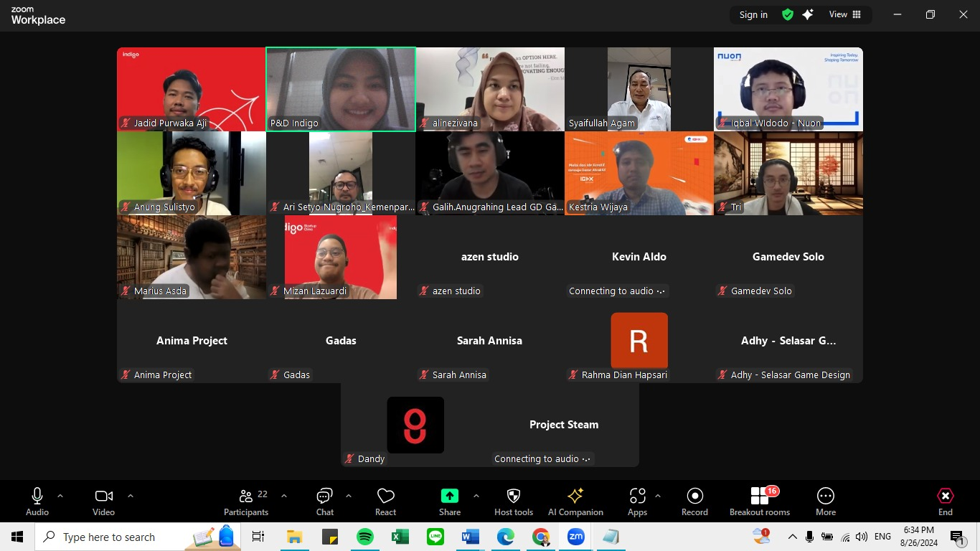Open the Chat panel
Image resolution: width=980 pixels, height=551 pixels.
[325, 501]
